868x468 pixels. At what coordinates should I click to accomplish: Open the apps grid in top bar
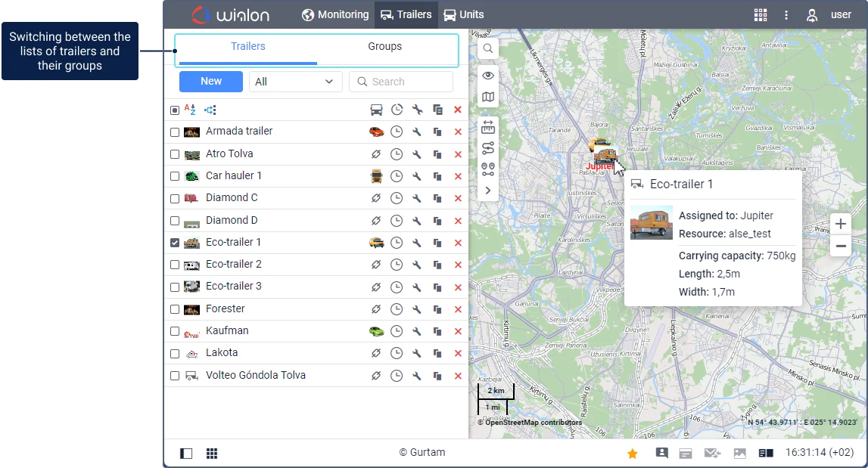[761, 15]
